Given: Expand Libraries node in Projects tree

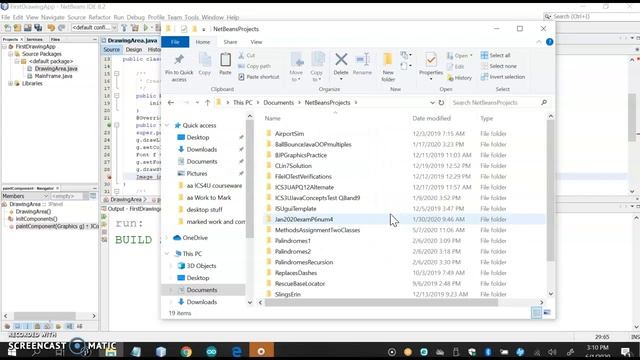Looking at the screenshot, I should [10, 83].
